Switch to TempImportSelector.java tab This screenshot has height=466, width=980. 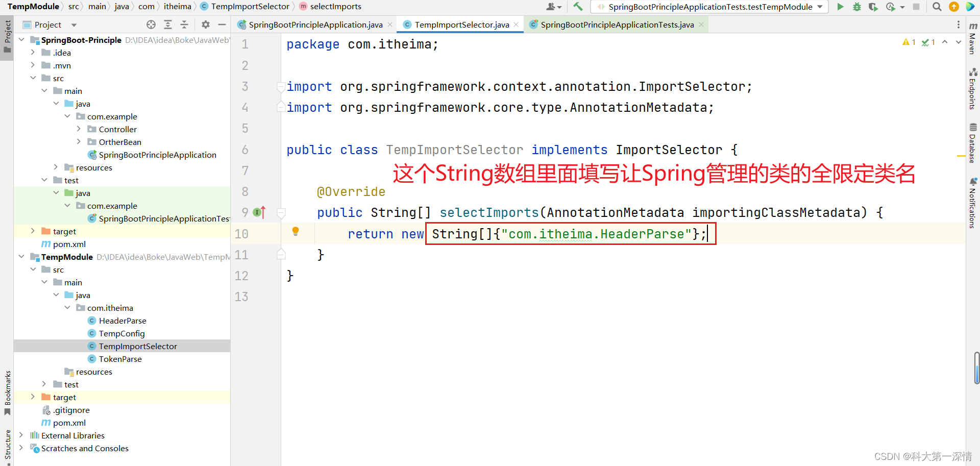pyautogui.click(x=462, y=24)
